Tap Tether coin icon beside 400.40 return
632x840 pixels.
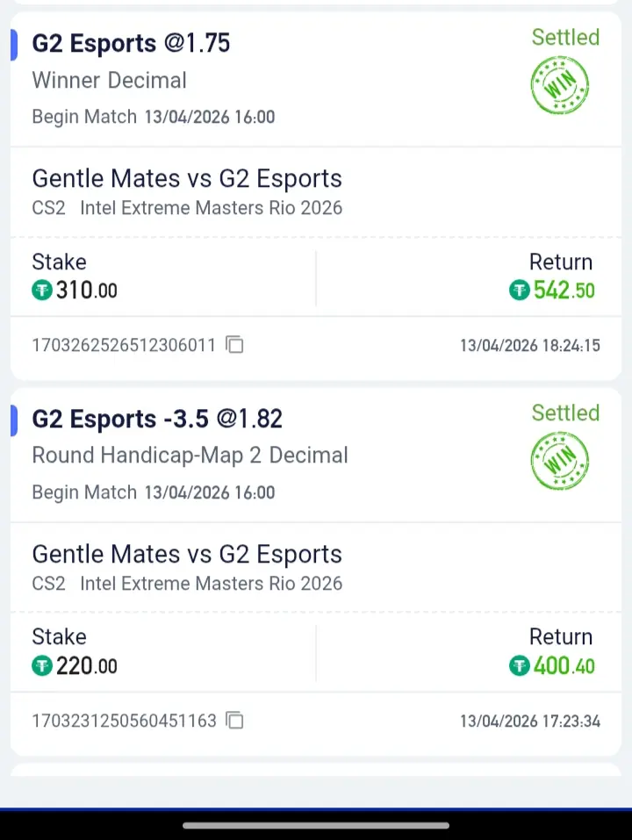click(520, 666)
